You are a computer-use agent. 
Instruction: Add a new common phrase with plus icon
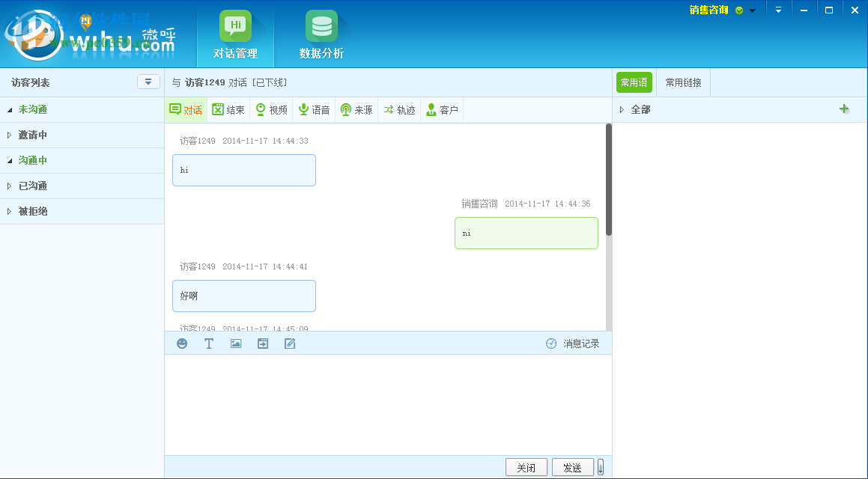pos(844,109)
